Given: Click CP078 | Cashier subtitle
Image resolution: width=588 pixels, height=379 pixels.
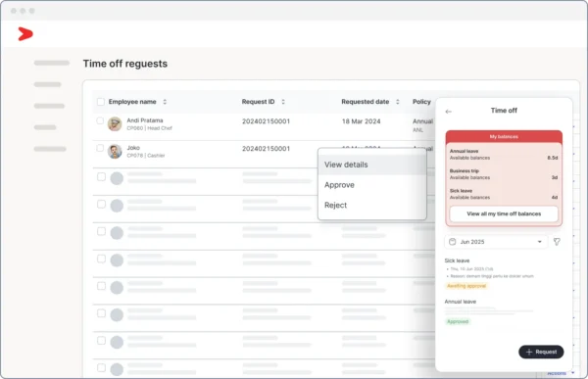Looking at the screenshot, I should click(x=145, y=156).
